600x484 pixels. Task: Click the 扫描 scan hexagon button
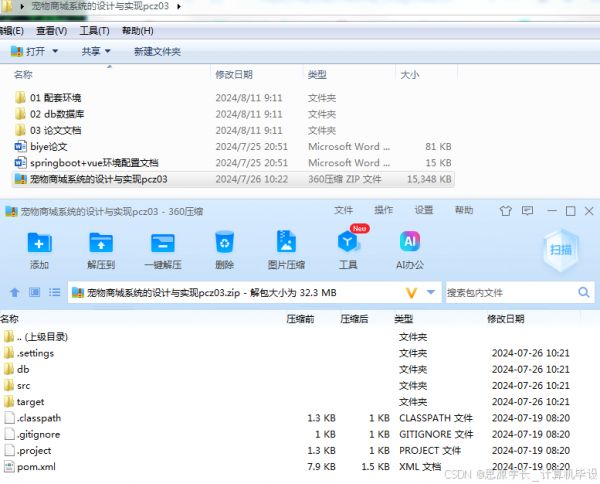click(561, 250)
